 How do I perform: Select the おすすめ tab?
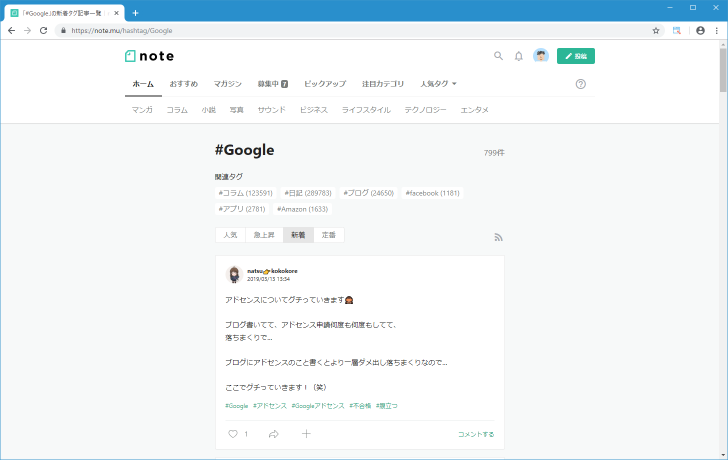pos(183,84)
